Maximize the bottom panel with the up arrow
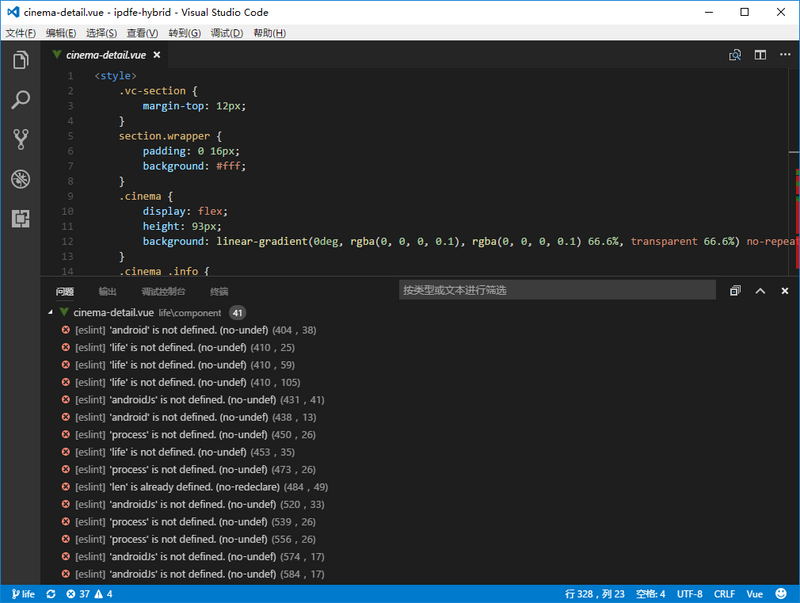 (760, 291)
